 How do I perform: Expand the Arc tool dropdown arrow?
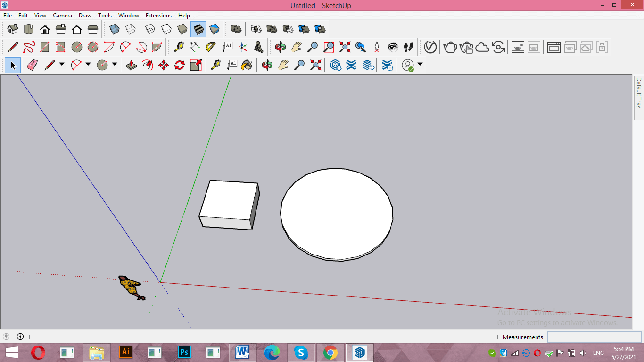pyautogui.click(x=88, y=65)
